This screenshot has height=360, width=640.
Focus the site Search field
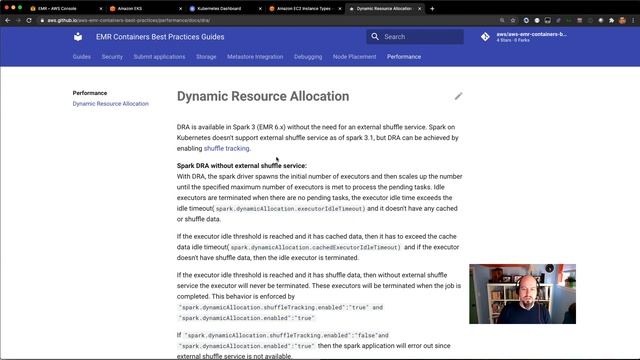point(415,37)
